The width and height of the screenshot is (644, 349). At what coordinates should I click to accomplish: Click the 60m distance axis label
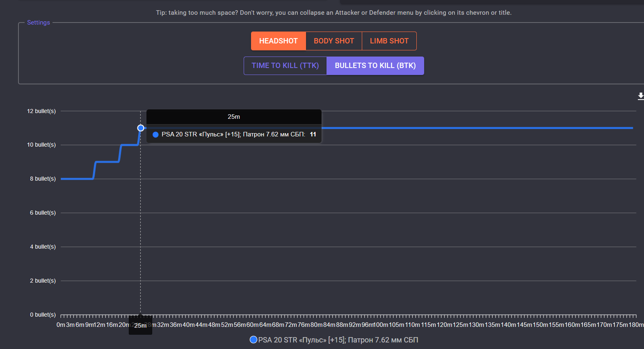pyautogui.click(x=252, y=325)
